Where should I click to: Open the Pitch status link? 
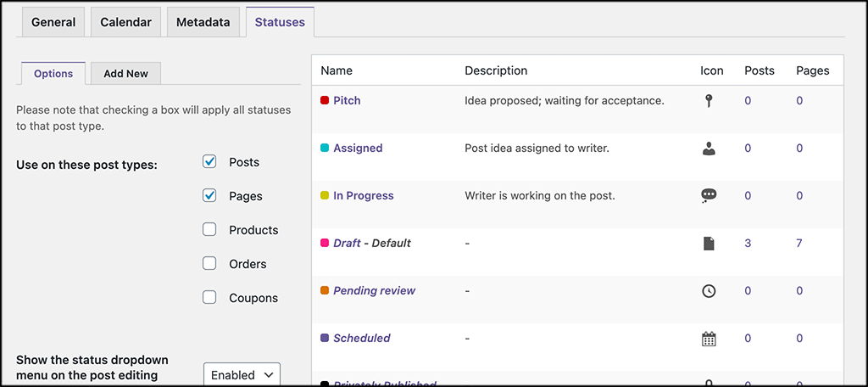click(x=347, y=101)
